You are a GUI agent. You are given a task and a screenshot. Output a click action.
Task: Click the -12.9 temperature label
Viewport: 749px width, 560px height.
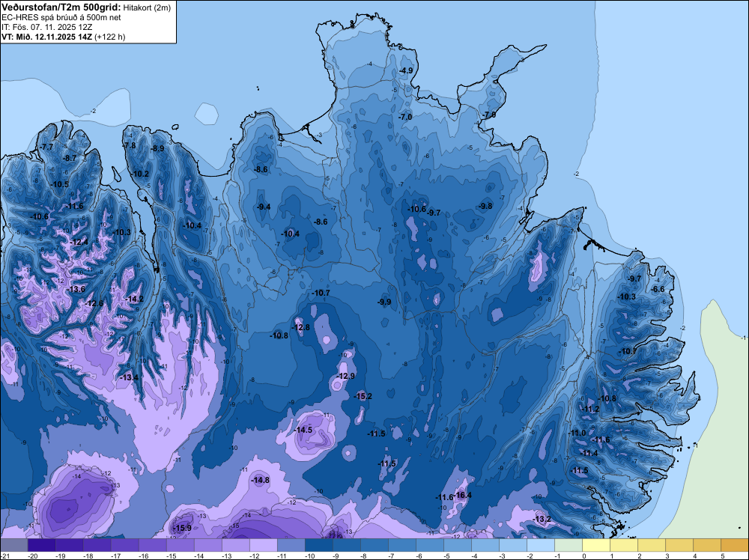tap(345, 376)
